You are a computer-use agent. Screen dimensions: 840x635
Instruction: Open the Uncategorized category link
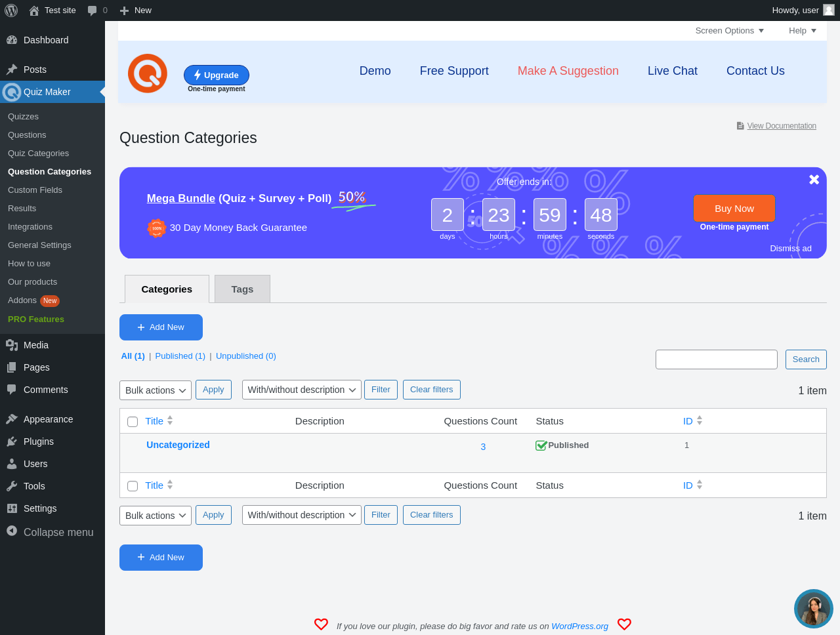178,445
